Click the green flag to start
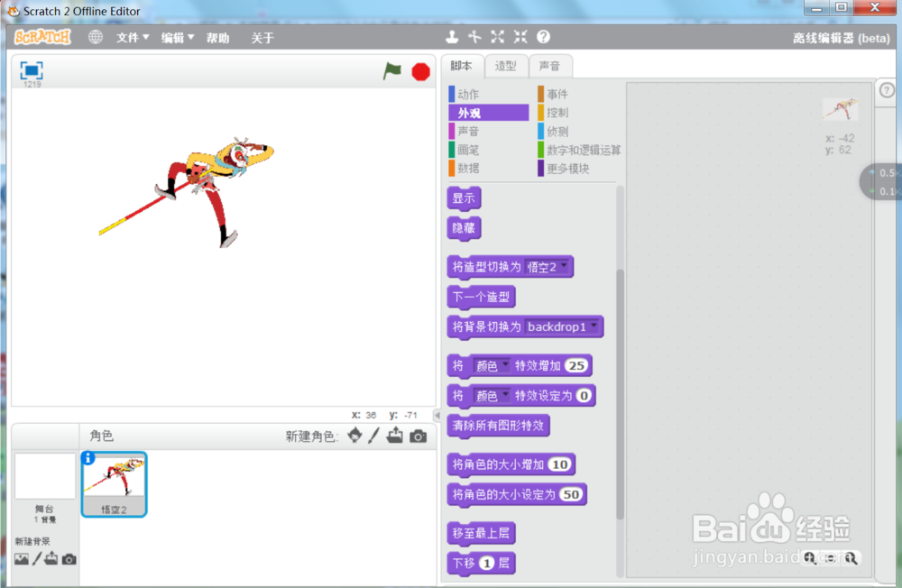 coord(392,71)
